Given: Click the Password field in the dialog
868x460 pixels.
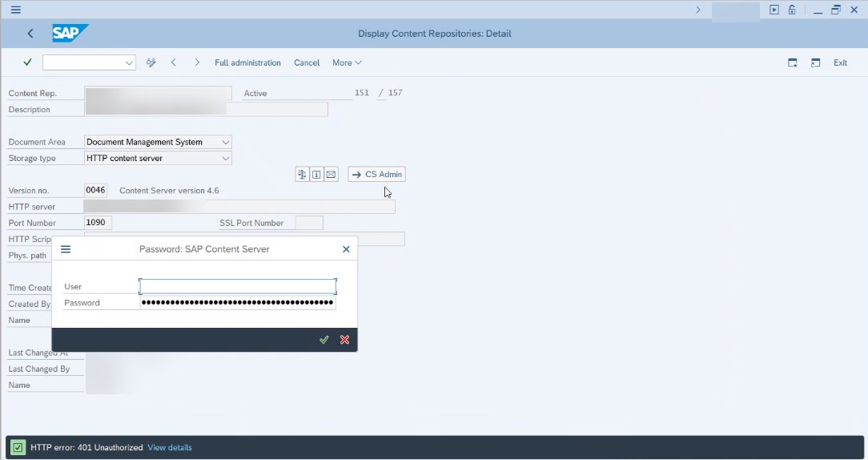Looking at the screenshot, I should 238,303.
